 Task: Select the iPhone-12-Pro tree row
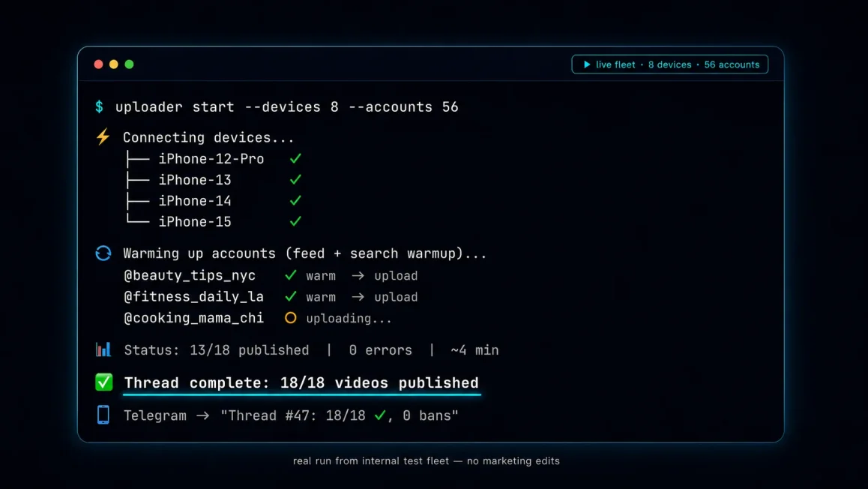[214, 159]
